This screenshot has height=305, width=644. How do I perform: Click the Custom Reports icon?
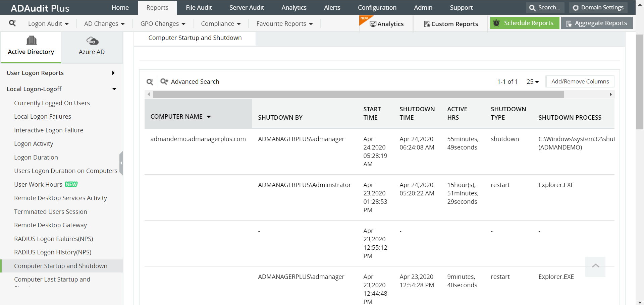(427, 24)
